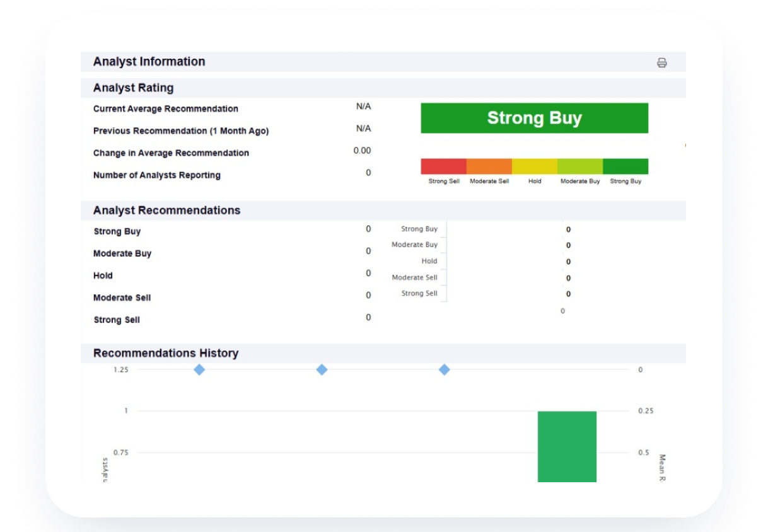Click the second blue diamond history marker
This screenshot has height=532, width=768.
322,369
